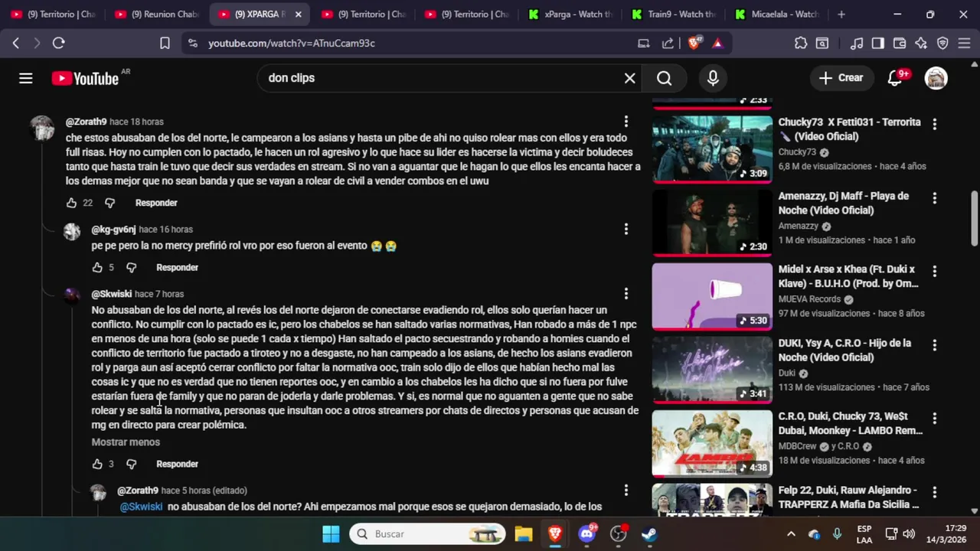Open Chucky73 X Fetti031 Terrorita video thumbnail

712,149
